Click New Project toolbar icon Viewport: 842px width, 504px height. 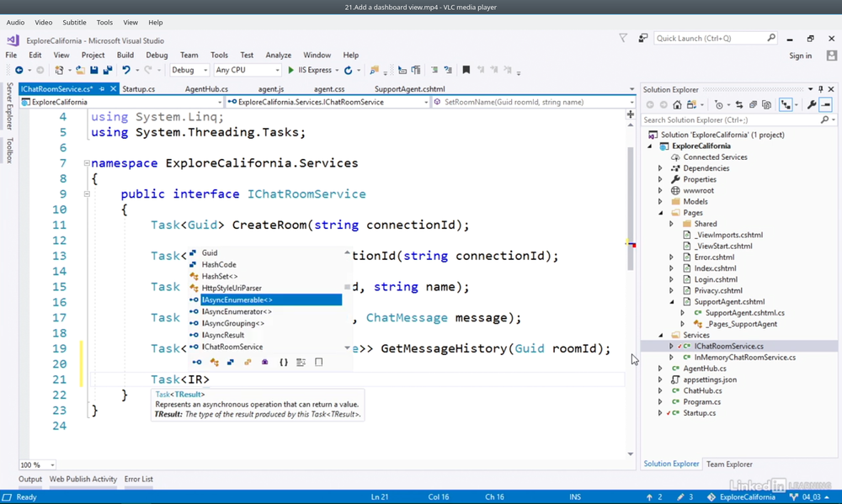pos(59,71)
